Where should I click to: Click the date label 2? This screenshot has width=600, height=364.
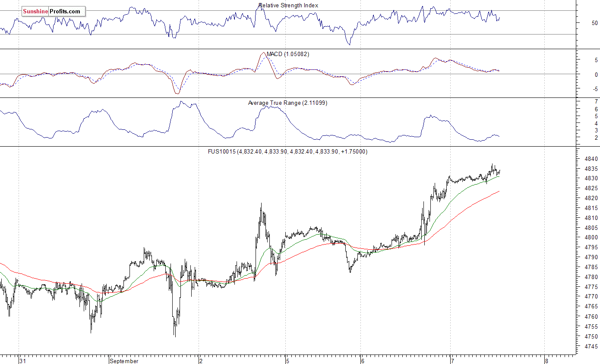pos(201,361)
